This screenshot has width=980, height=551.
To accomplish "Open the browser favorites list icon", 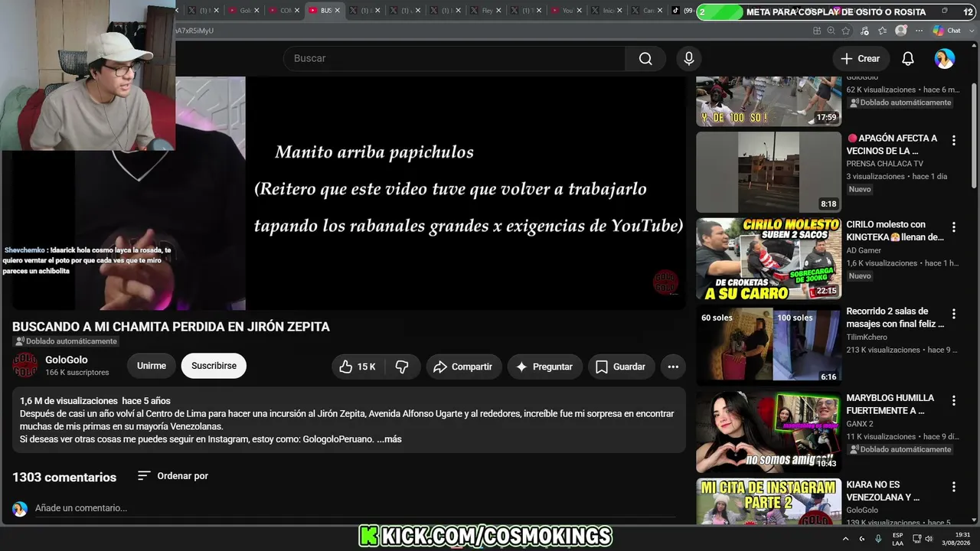I will [883, 31].
